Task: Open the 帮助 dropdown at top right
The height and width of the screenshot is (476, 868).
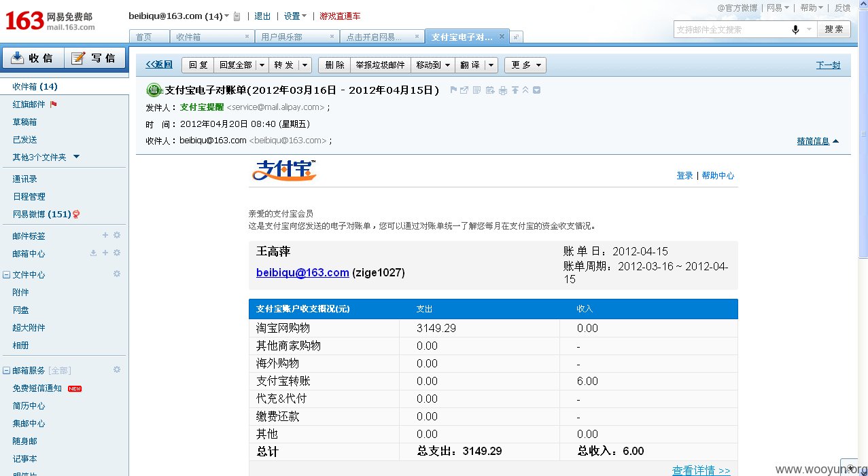Action: pos(812,8)
